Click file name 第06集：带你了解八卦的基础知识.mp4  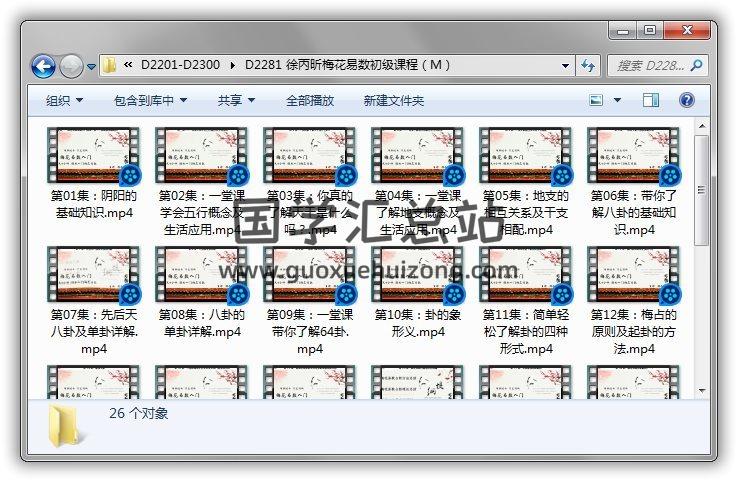(x=634, y=213)
